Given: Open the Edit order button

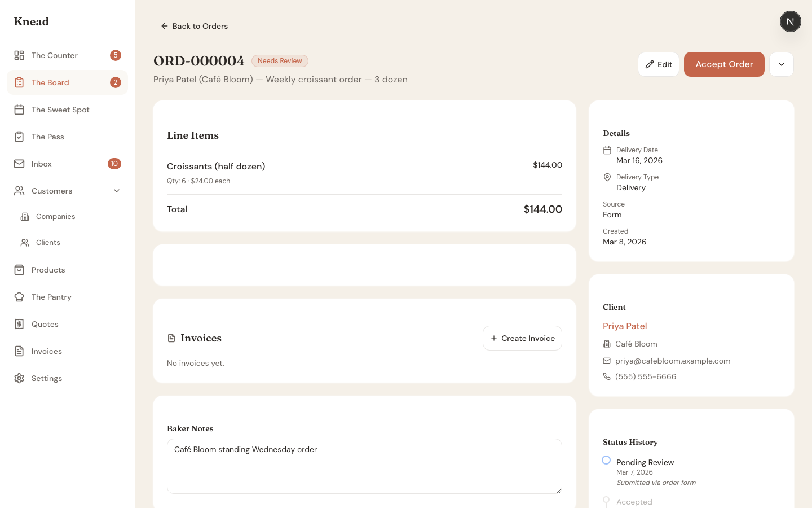Looking at the screenshot, I should [658, 64].
